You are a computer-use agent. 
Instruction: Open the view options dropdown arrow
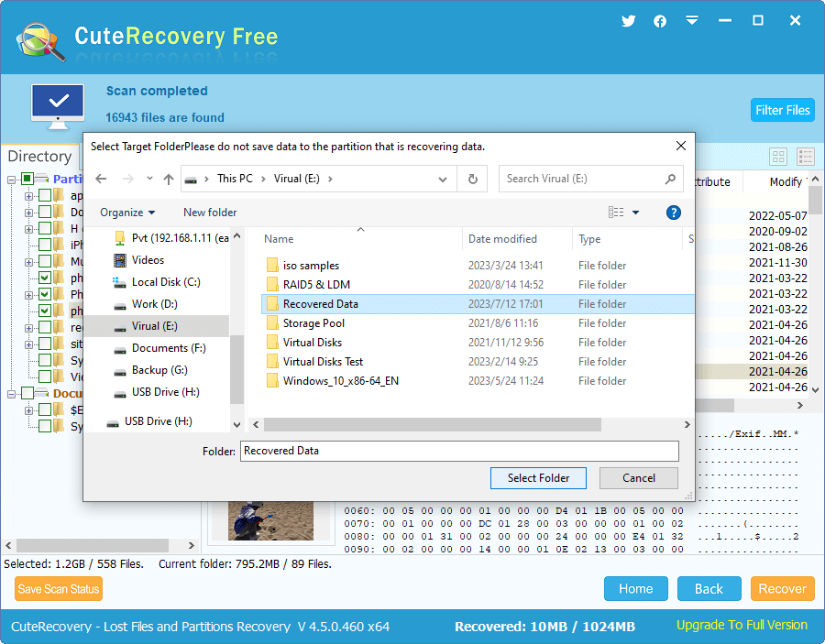(636, 213)
